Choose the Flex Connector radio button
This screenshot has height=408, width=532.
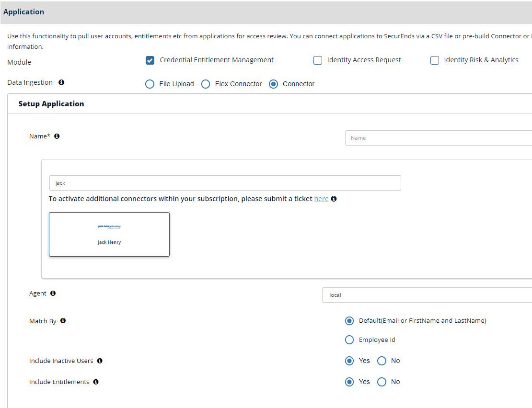coord(206,84)
